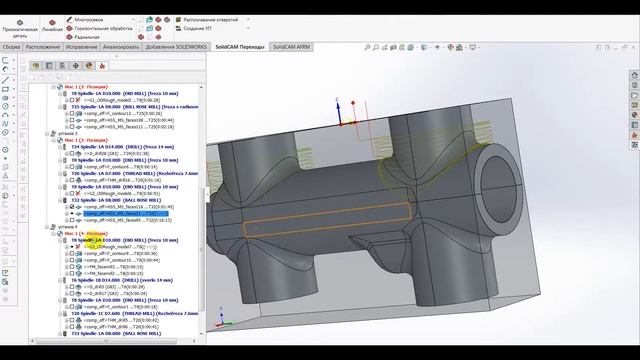Open dropdown arrow next to Создание УП
The height and width of the screenshot is (360, 640).
pos(248,29)
